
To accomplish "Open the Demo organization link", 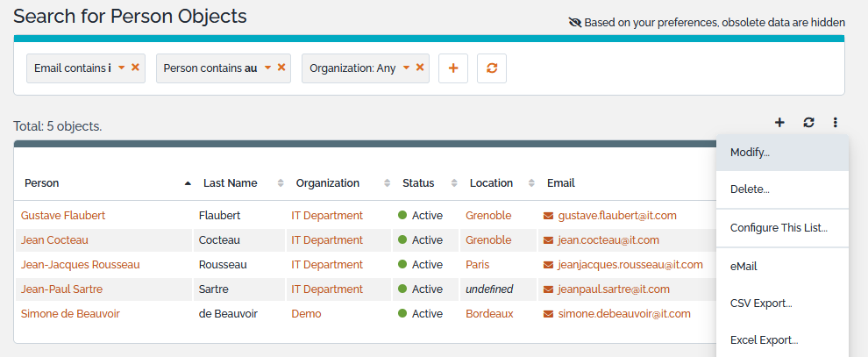I will pos(306,313).
